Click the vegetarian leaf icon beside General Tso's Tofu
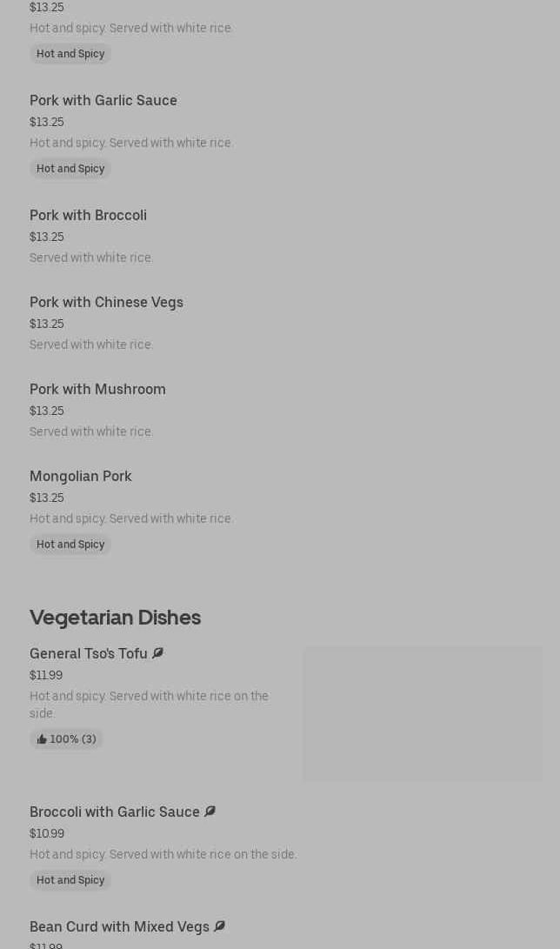The height and width of the screenshot is (949, 560). (x=157, y=653)
